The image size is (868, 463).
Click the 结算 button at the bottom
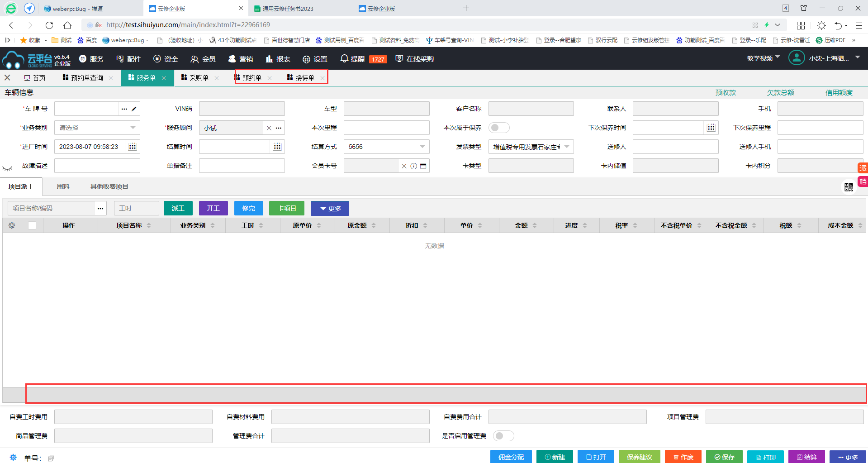tap(806, 457)
